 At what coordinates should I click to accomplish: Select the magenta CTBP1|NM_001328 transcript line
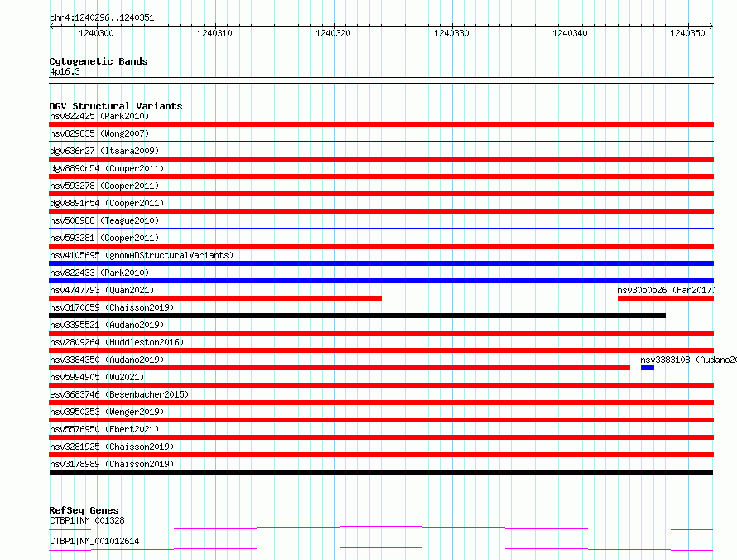click(381, 528)
